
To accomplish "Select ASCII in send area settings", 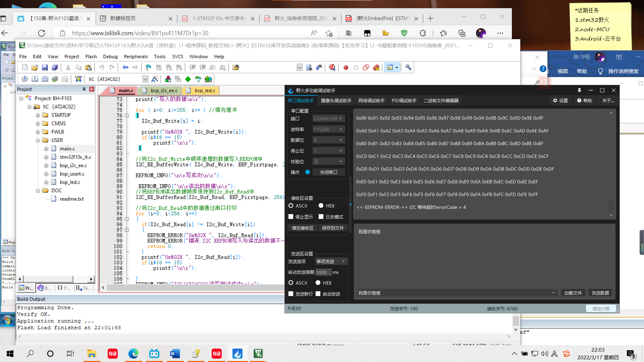I will (291, 283).
